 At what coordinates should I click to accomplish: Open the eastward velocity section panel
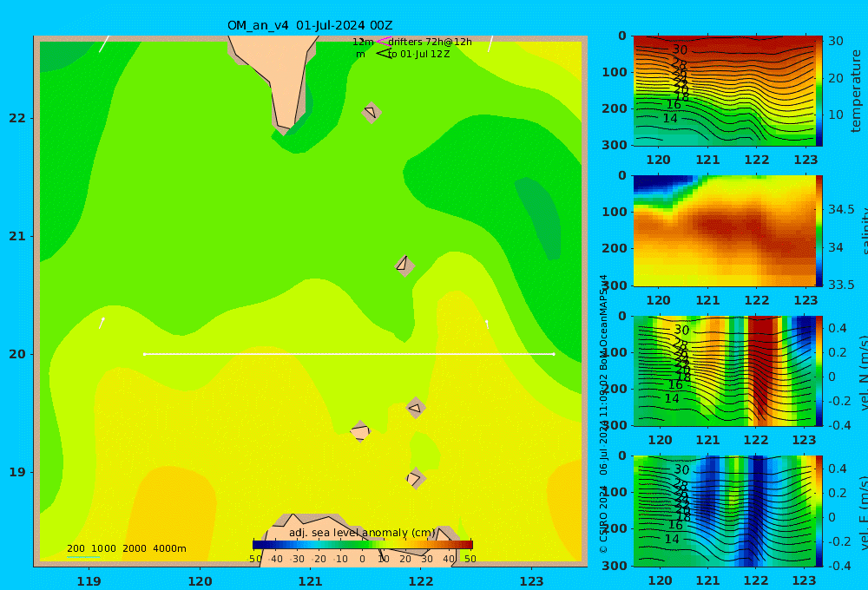(724, 511)
